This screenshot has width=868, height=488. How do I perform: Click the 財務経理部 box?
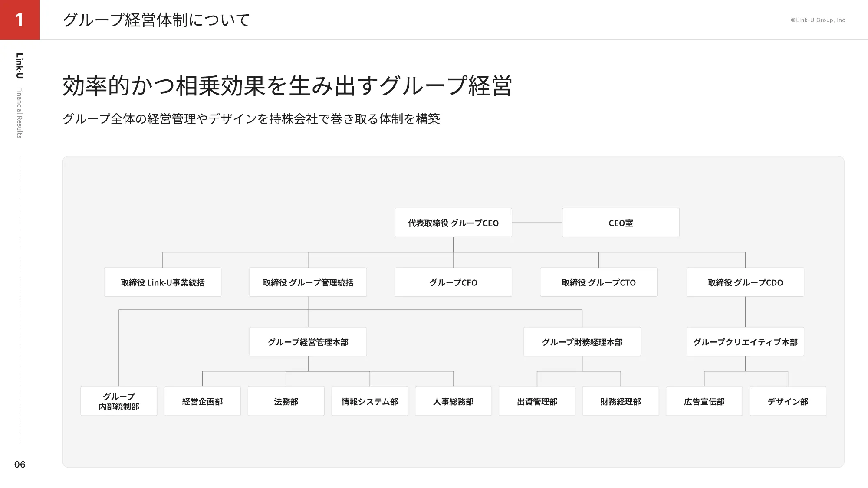click(x=621, y=401)
